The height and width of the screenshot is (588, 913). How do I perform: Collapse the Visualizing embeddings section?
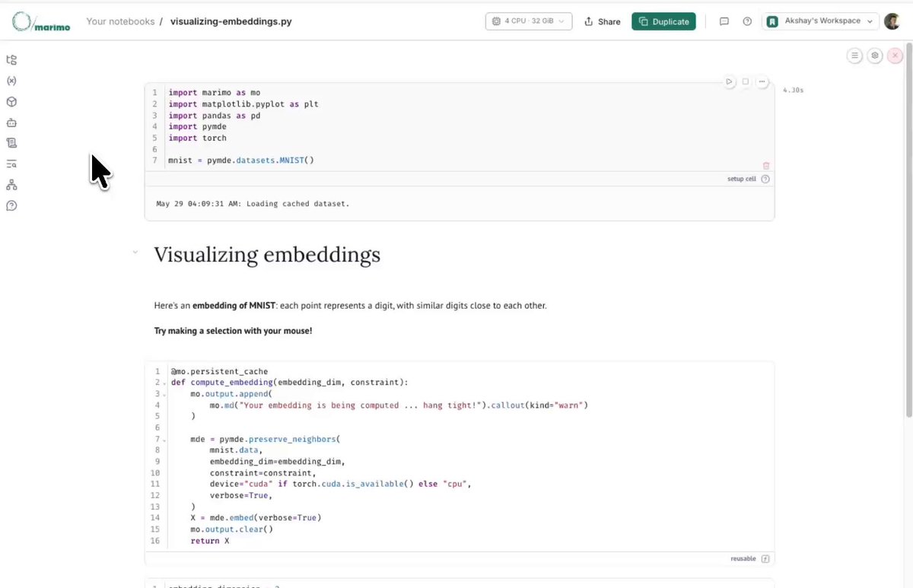135,252
